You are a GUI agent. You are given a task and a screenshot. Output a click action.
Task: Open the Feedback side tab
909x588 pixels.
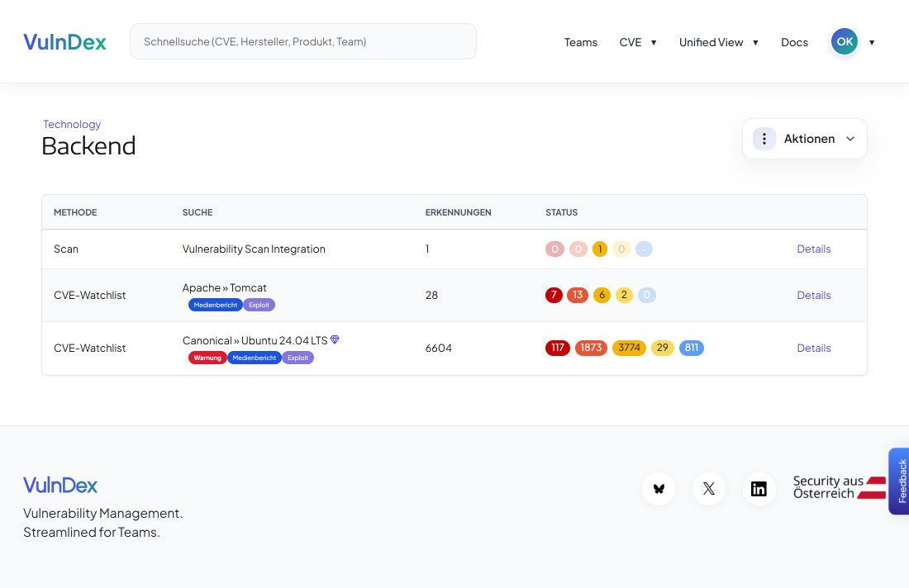coord(900,481)
